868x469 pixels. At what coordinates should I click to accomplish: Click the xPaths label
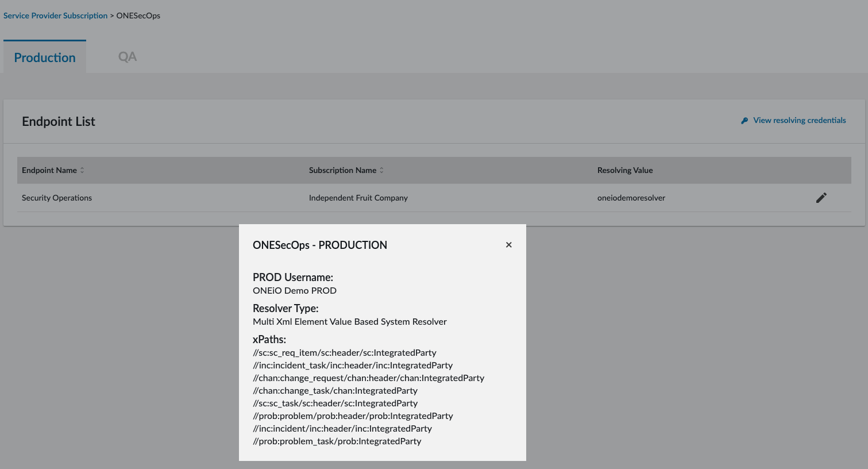click(x=269, y=339)
